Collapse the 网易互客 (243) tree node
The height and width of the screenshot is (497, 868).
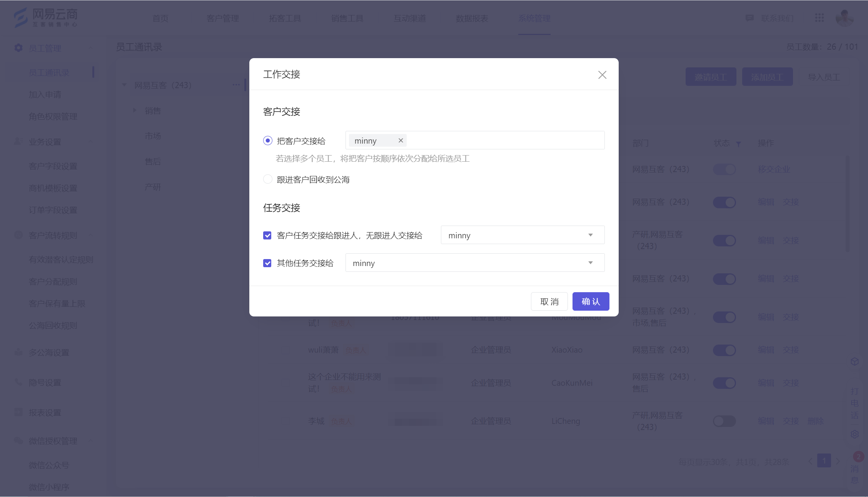pyautogui.click(x=124, y=85)
